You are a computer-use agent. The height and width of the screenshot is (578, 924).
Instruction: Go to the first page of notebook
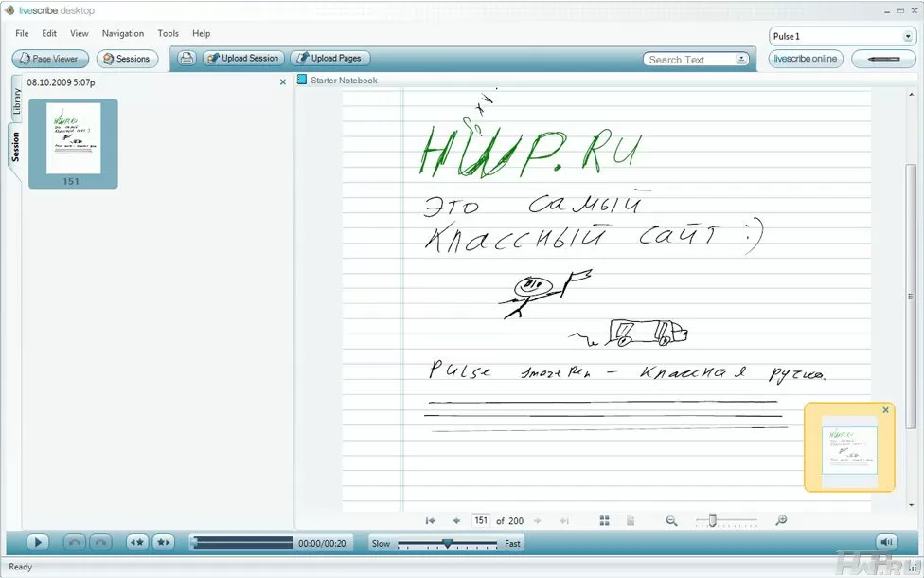tap(431, 521)
